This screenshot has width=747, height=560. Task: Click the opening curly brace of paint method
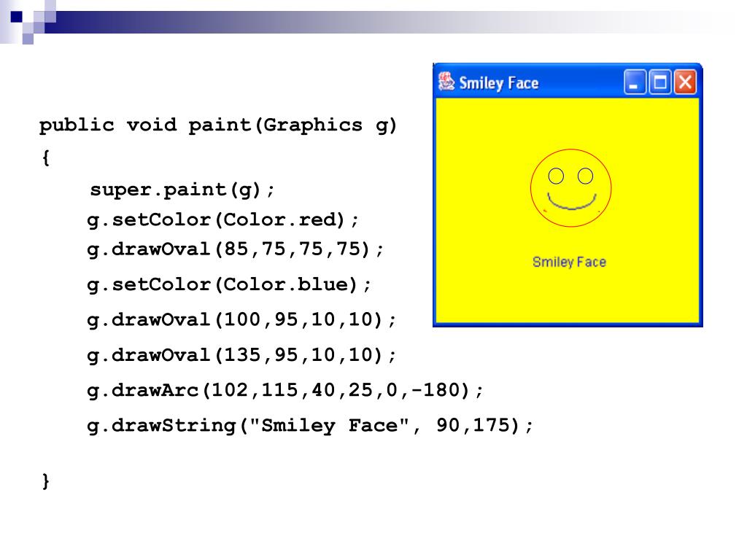click(x=46, y=157)
